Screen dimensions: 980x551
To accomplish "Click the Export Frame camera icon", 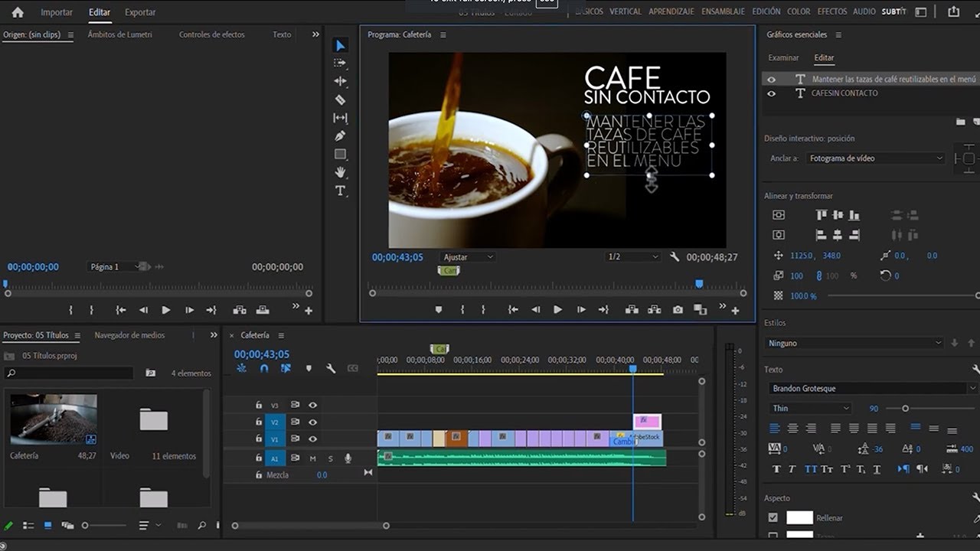I will click(678, 310).
